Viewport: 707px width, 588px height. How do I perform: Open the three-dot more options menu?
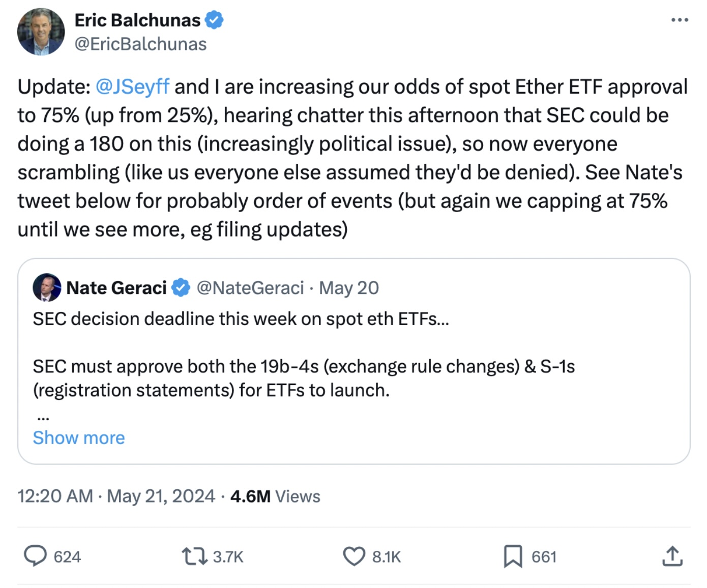[680, 20]
